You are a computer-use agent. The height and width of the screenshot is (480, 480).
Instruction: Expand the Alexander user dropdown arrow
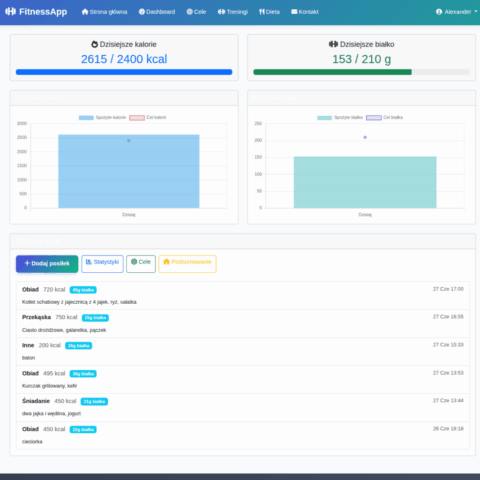(x=476, y=11)
